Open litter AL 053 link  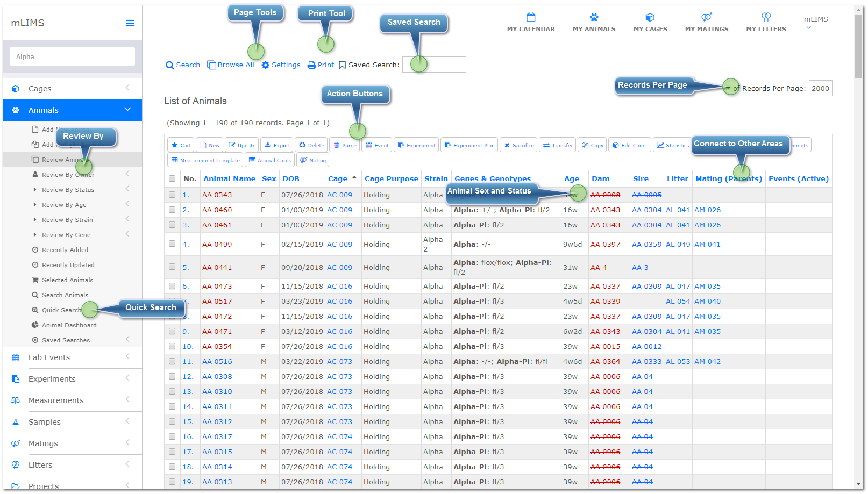678,362
